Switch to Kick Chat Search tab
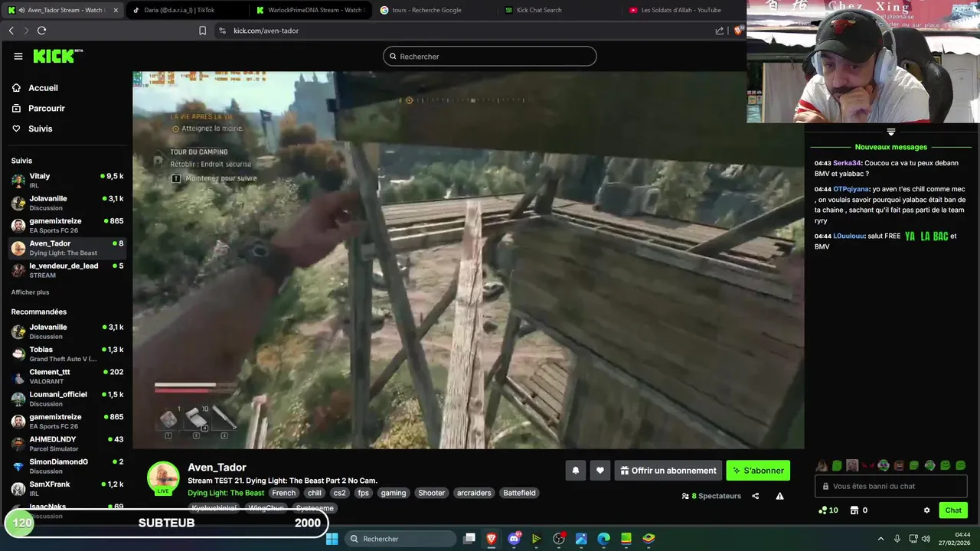 coord(558,10)
